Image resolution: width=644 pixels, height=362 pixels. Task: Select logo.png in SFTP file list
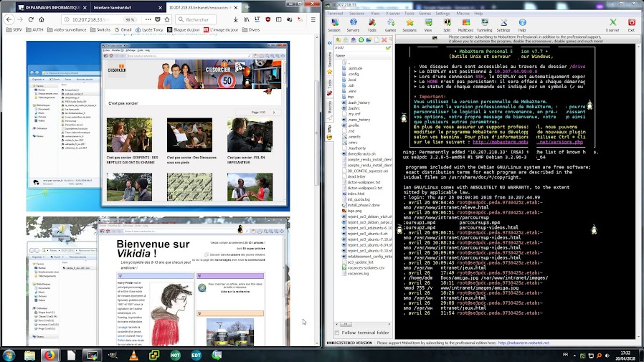pos(354,211)
